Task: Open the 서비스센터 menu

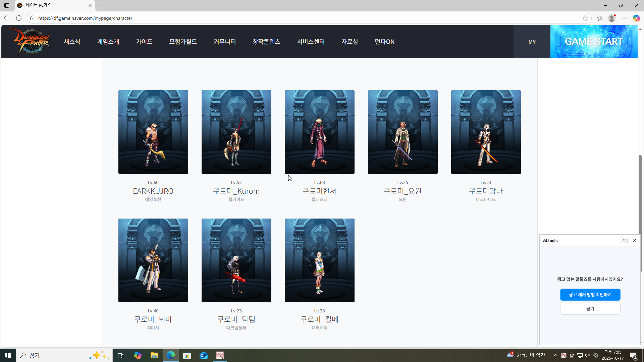Action: (311, 42)
